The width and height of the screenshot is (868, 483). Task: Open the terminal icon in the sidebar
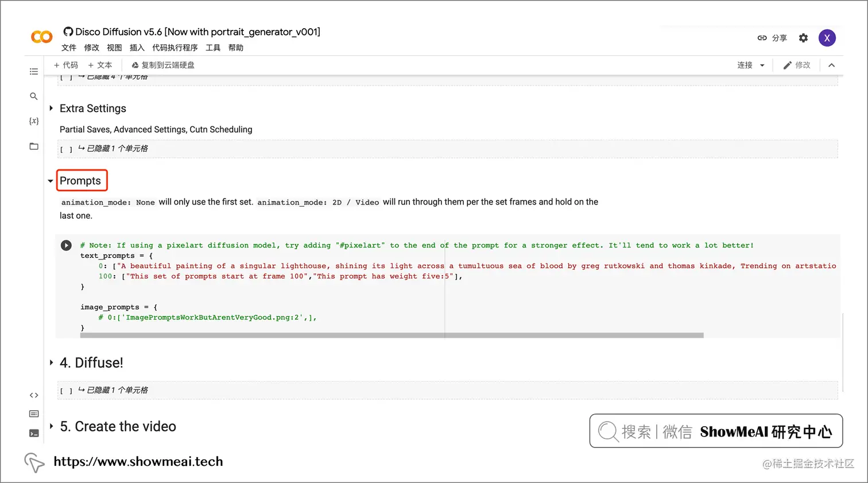pos(34,434)
